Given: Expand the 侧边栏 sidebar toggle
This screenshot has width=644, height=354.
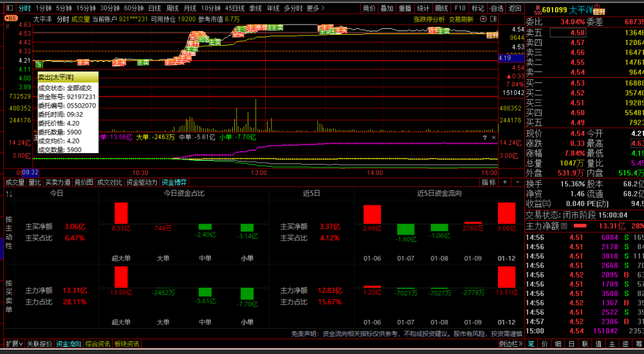Looking at the screenshot, I should tap(511, 344).
